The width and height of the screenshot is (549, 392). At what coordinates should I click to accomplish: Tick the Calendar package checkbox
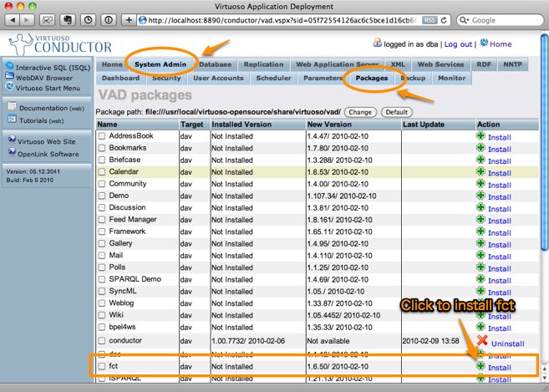tap(102, 171)
